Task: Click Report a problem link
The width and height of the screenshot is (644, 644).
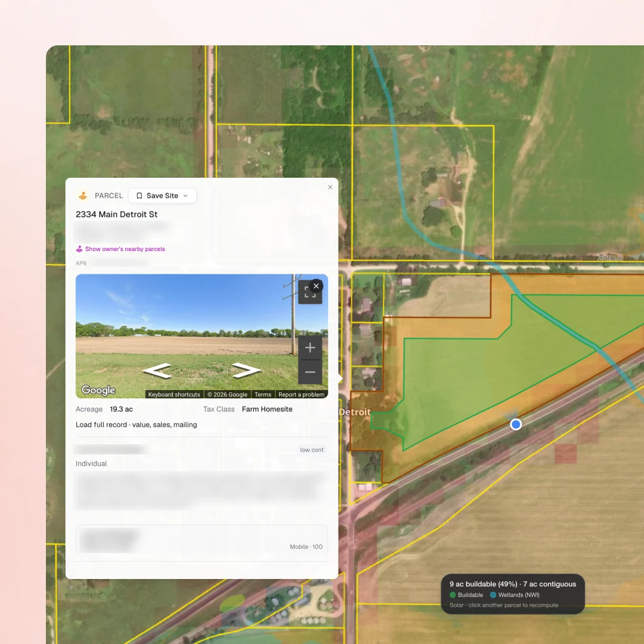Action: tap(302, 395)
